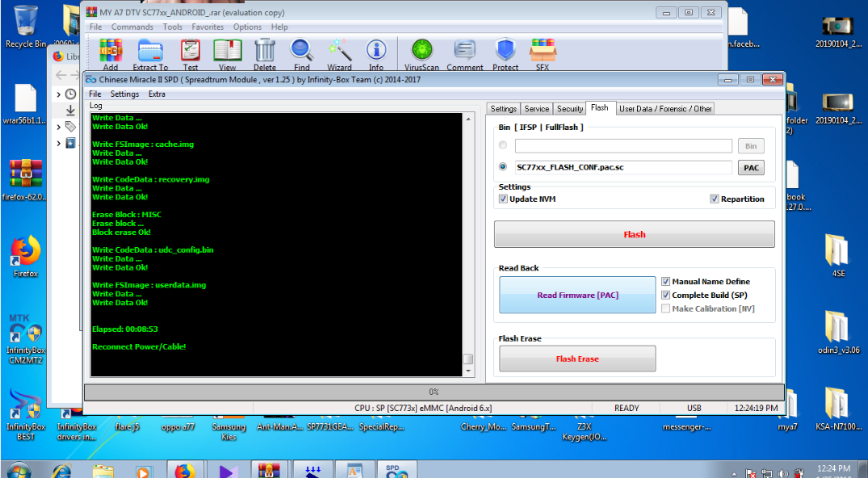The height and width of the screenshot is (478, 868).
Task: Click the 0% progress bar
Action: click(x=434, y=392)
